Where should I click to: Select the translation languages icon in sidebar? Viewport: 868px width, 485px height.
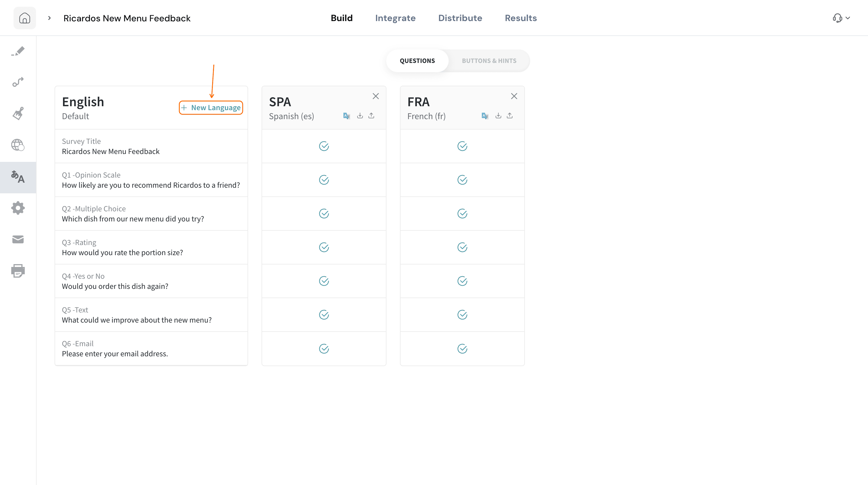pyautogui.click(x=18, y=177)
